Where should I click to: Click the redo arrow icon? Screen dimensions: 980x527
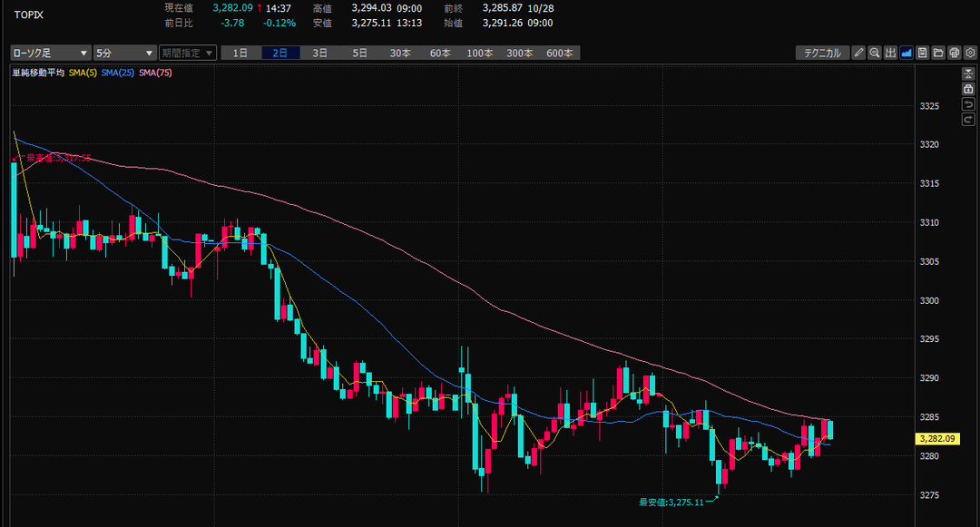(968, 121)
